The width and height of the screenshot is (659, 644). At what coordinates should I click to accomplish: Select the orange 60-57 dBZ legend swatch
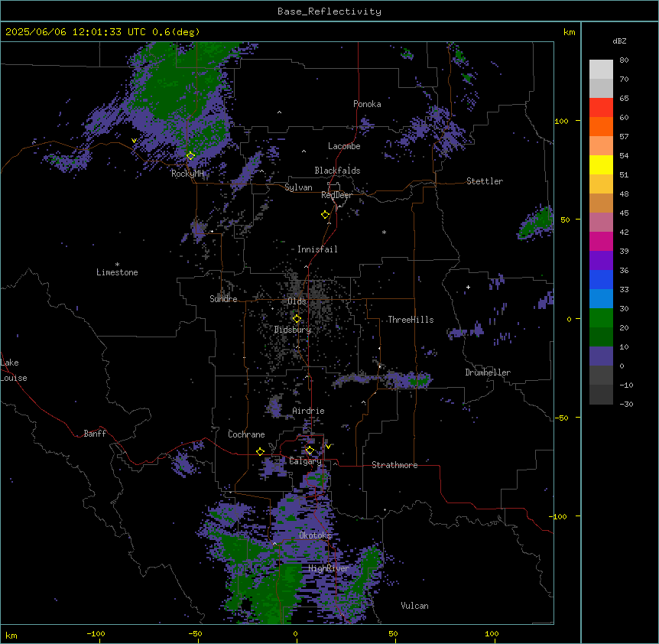(601, 126)
